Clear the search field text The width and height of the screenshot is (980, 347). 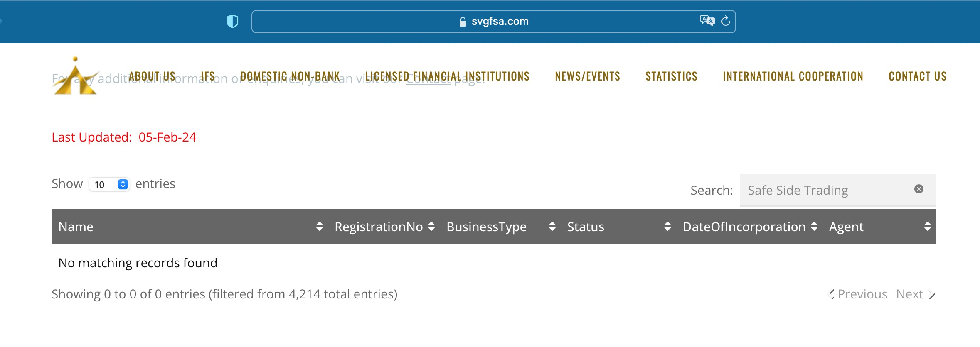[x=919, y=189]
